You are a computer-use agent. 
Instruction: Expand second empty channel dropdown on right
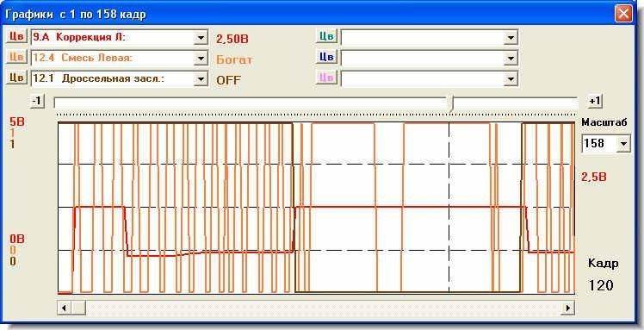pyautogui.click(x=510, y=59)
